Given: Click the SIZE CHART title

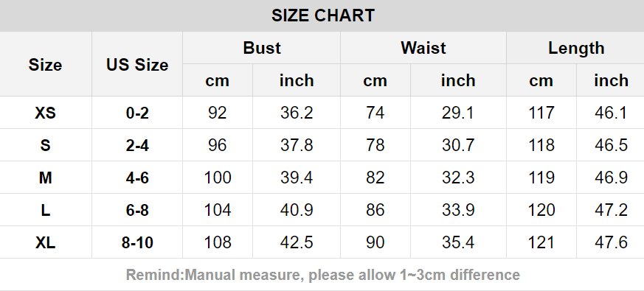Looking at the screenshot, I should click(323, 15).
